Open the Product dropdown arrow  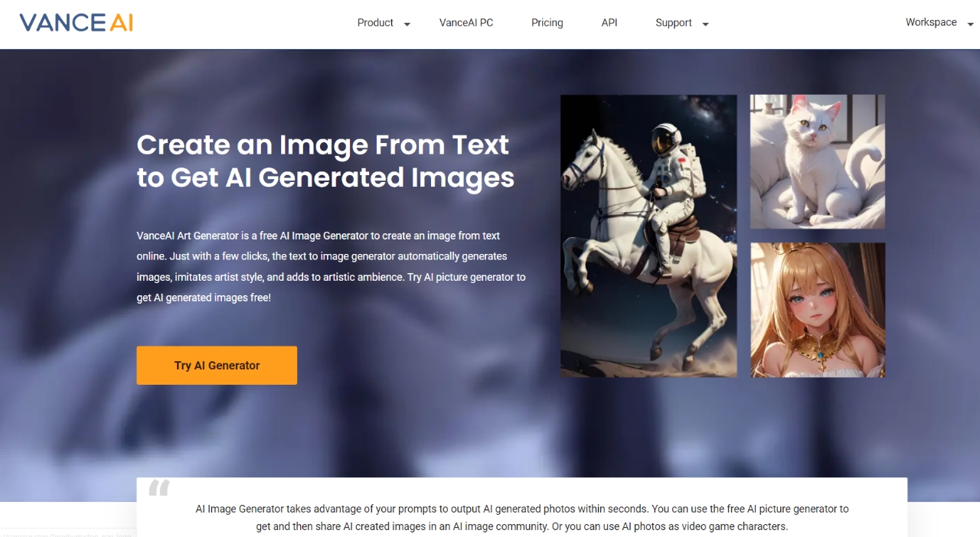pos(407,24)
